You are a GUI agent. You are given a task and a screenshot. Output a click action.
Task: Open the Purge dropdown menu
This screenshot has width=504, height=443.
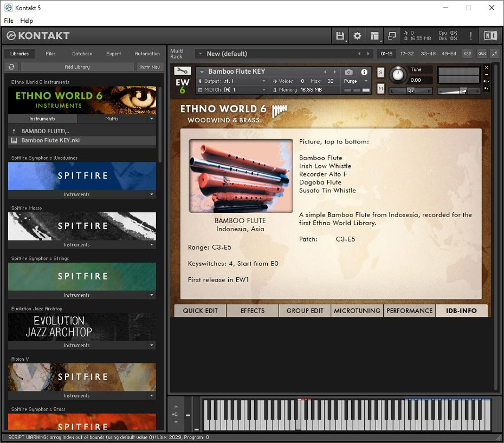point(356,81)
